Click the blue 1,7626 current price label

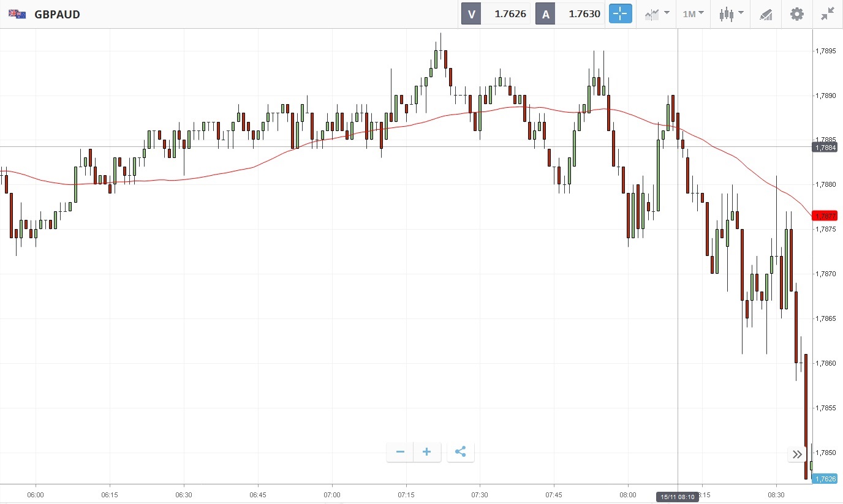pos(825,478)
